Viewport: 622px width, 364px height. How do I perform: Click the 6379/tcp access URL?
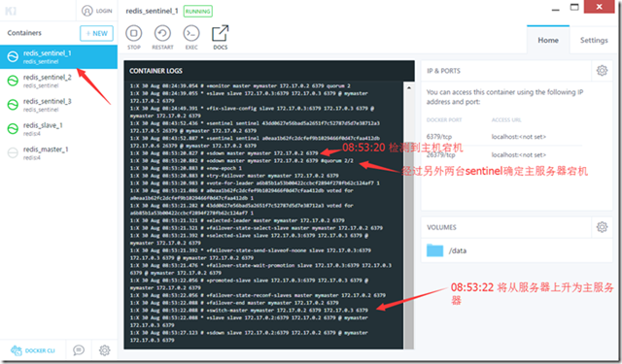pyautogui.click(x=518, y=137)
